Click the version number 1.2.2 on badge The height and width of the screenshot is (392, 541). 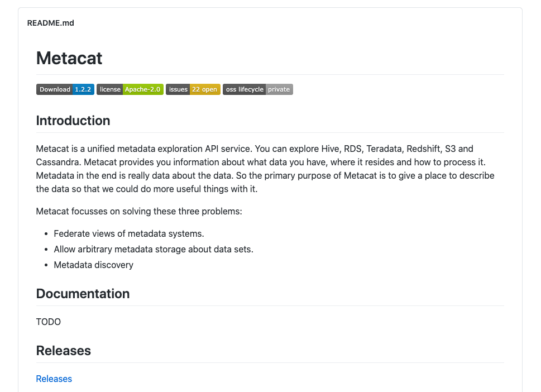tap(83, 89)
